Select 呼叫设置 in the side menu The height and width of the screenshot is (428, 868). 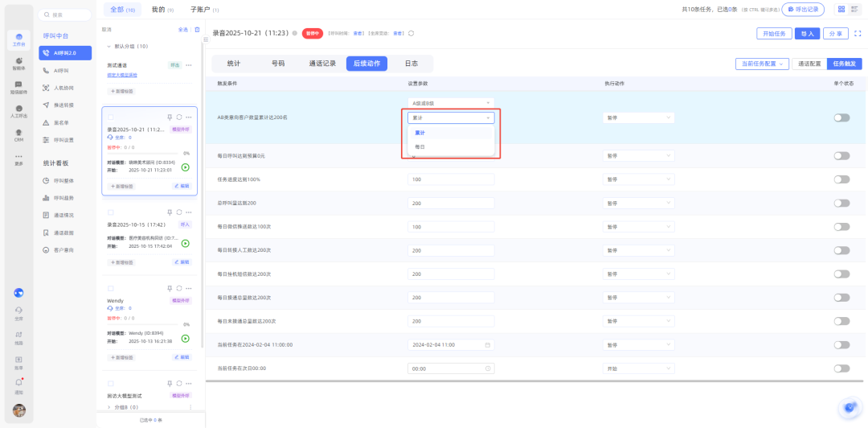tap(63, 139)
